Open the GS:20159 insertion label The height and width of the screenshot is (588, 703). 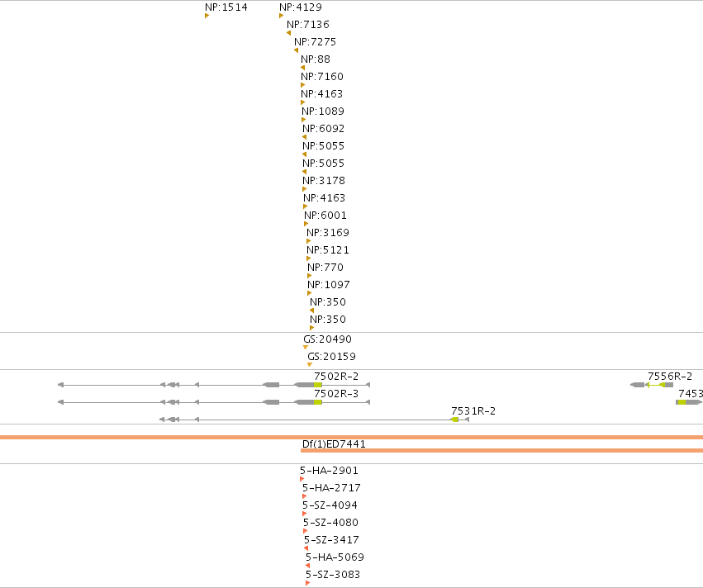332,357
